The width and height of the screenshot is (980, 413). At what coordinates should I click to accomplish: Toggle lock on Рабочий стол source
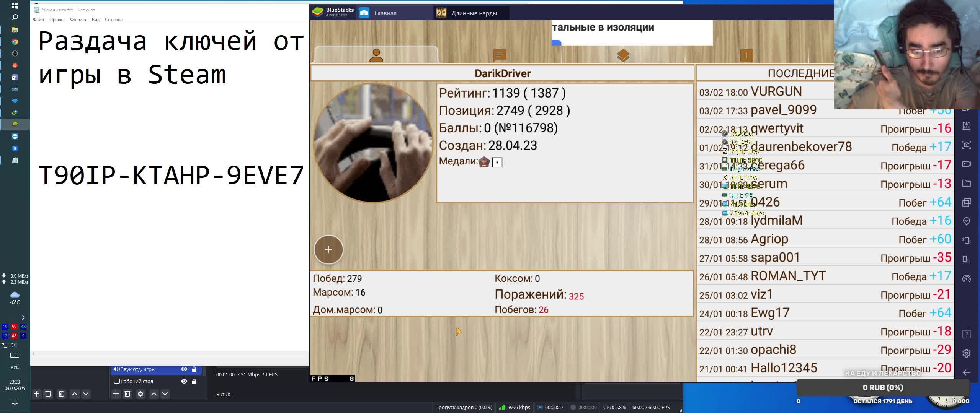[x=194, y=381]
